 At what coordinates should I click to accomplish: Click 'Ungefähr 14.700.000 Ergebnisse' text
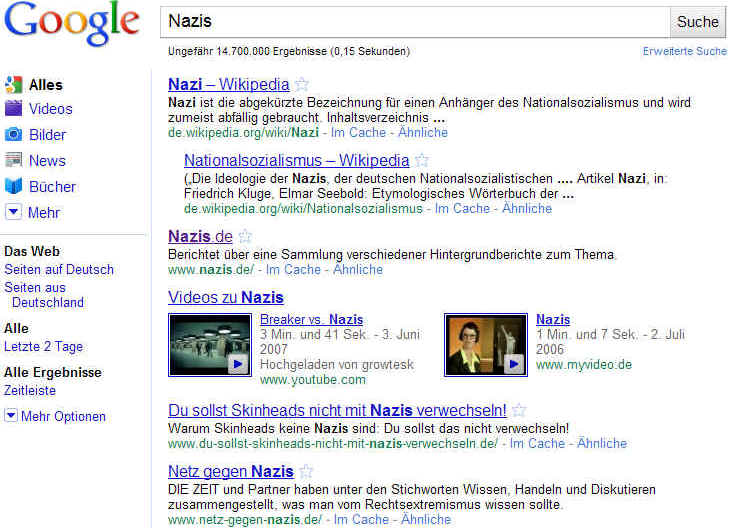(247, 51)
